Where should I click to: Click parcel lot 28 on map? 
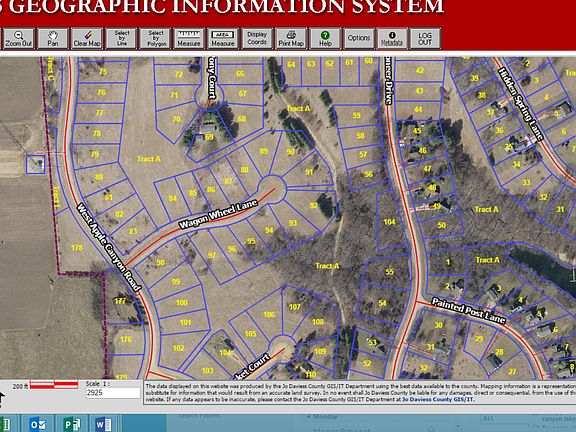click(499, 352)
